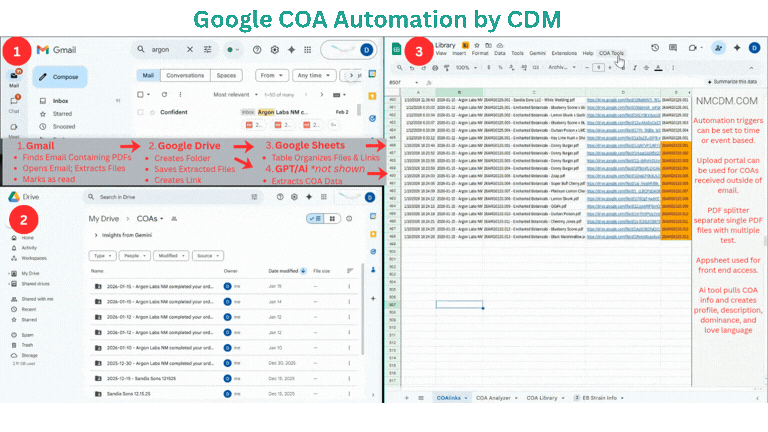This screenshot has height=432, width=768.
Task: Switch Drive to list layout
Action: click(x=315, y=218)
